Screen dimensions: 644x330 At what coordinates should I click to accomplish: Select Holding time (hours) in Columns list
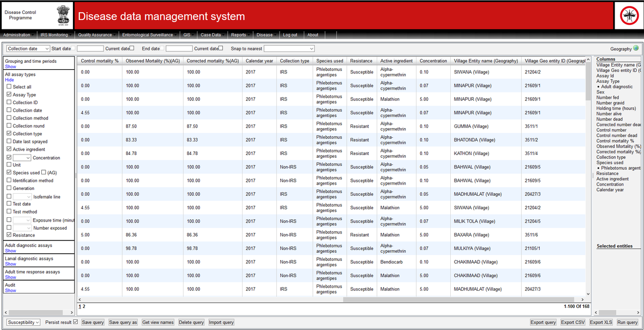tap(617, 108)
